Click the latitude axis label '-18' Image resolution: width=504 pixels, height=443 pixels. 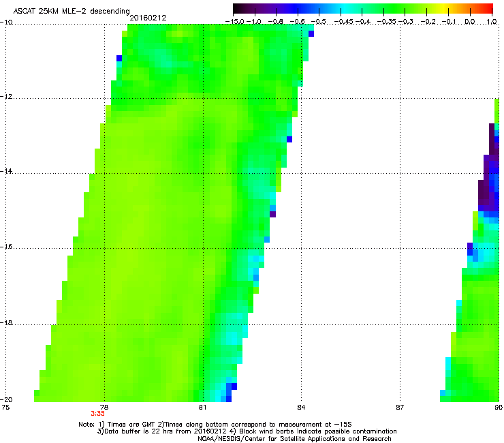coord(6,322)
